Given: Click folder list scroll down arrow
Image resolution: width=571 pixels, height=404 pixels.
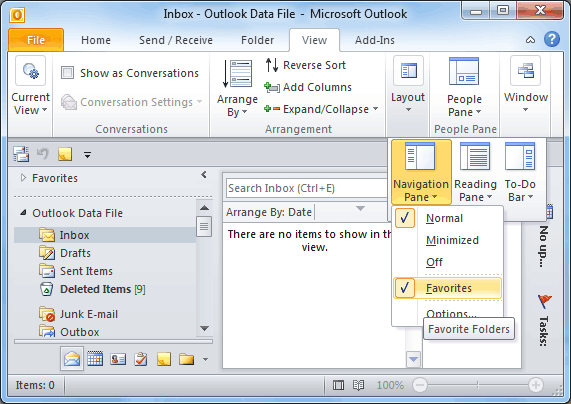Looking at the screenshot, I should tap(204, 329).
